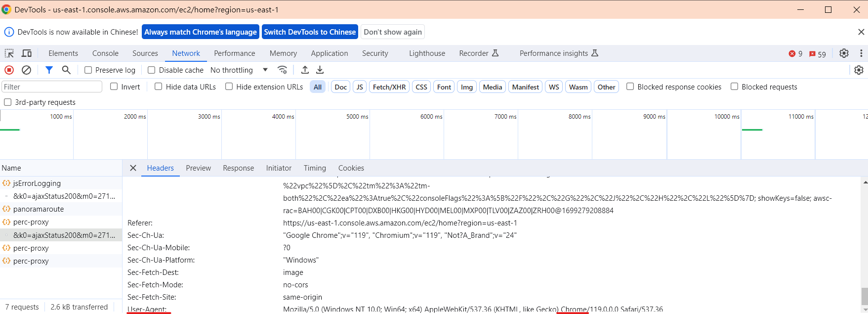Image resolution: width=868 pixels, height=314 pixels.
Task: Tick Hide data URLs checkbox
Action: [x=159, y=87]
